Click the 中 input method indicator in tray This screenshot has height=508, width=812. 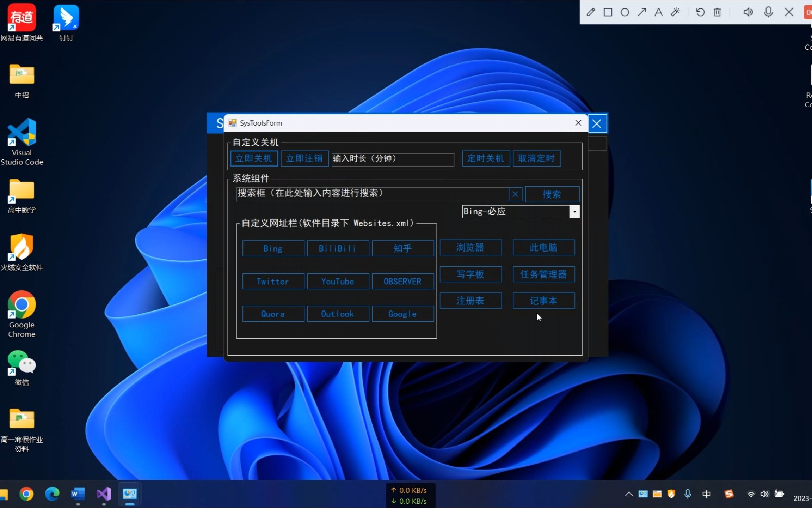[706, 494]
